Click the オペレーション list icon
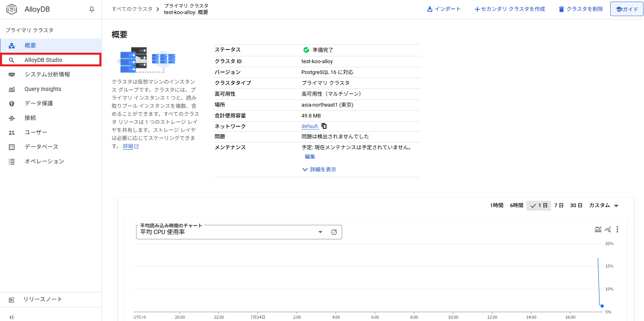Viewport: 644px width, 321px height. [x=12, y=162]
